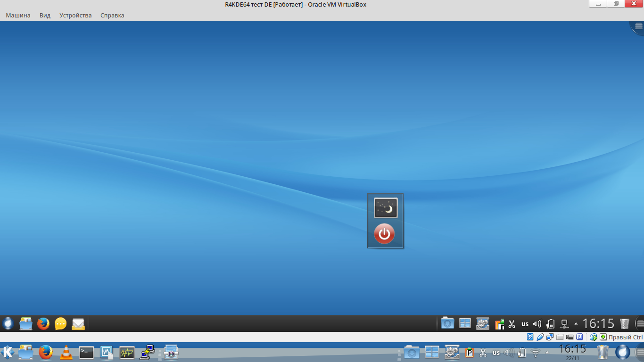Image resolution: width=644 pixels, height=362 pixels.
Task: Expand hidden tray icons on the dark guest panel
Action: coord(576,324)
